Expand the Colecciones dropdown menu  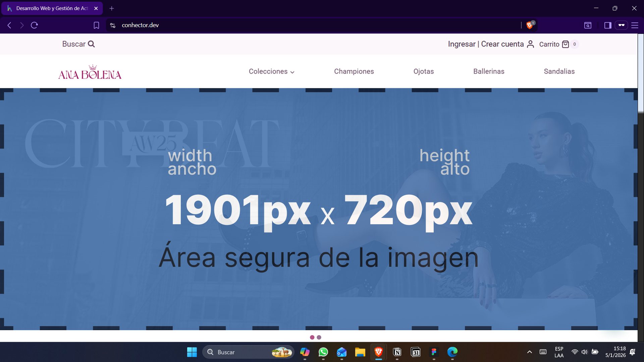pyautogui.click(x=271, y=71)
